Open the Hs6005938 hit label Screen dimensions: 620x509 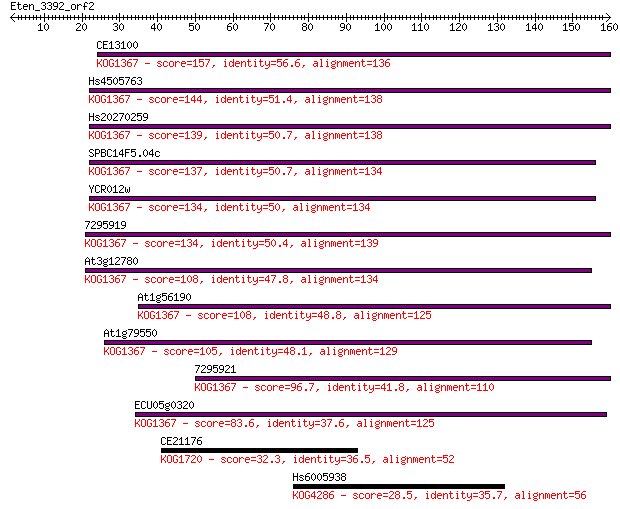(x=319, y=477)
